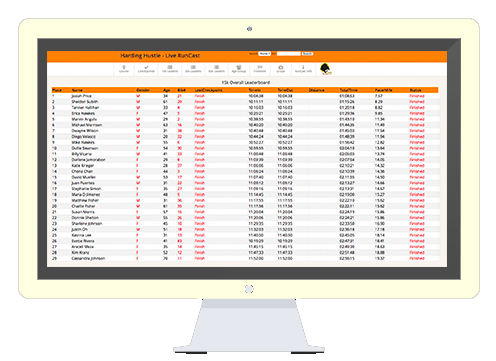Viewport: 496px width, 361px height.
Task: Expand the search type dropdown
Action: click(264, 53)
